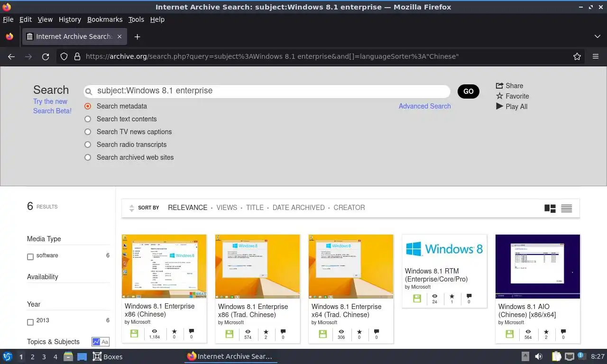Open the File menu

[8, 19]
